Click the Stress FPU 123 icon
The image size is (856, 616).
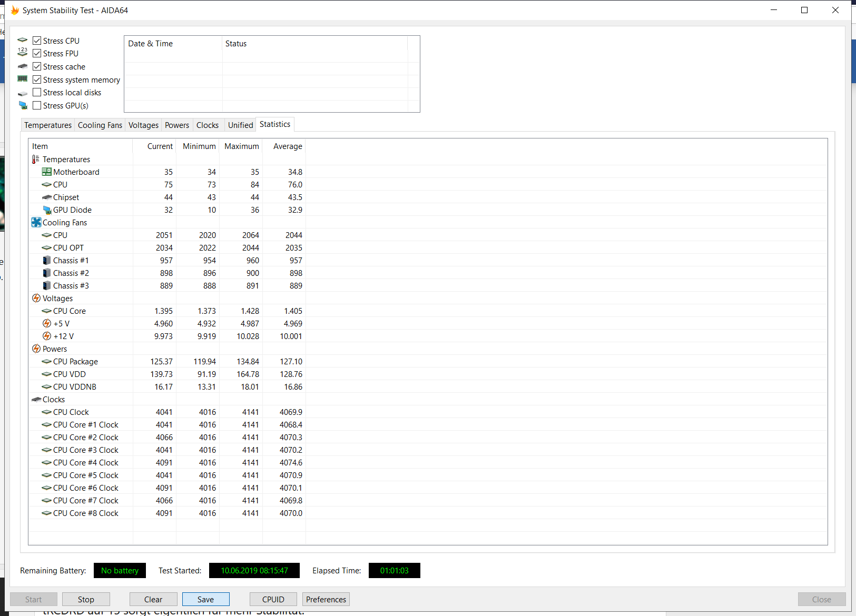[22, 52]
